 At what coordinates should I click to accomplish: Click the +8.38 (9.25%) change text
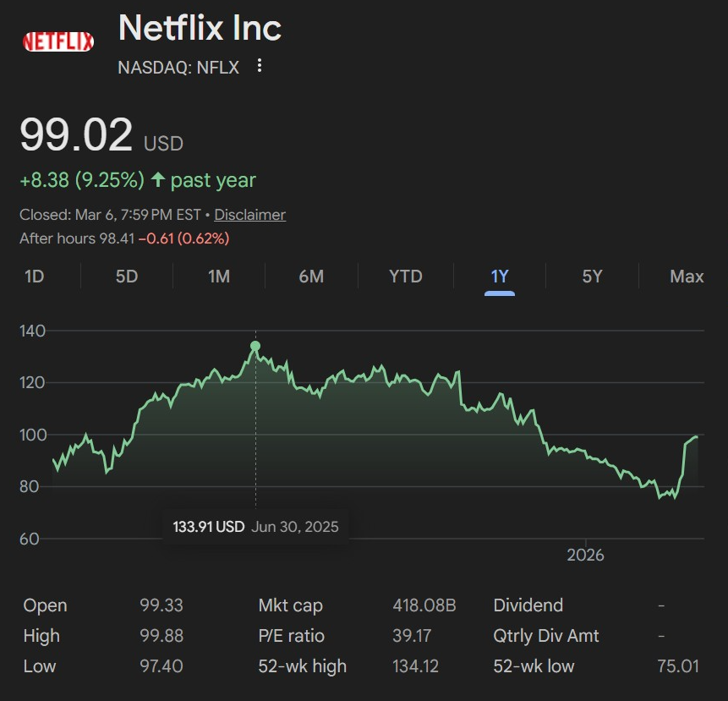[82, 180]
